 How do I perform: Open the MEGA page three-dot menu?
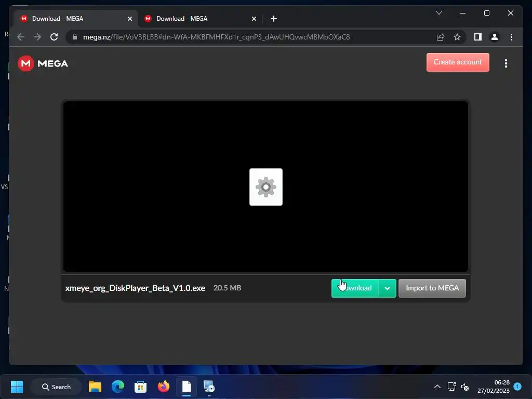(506, 63)
